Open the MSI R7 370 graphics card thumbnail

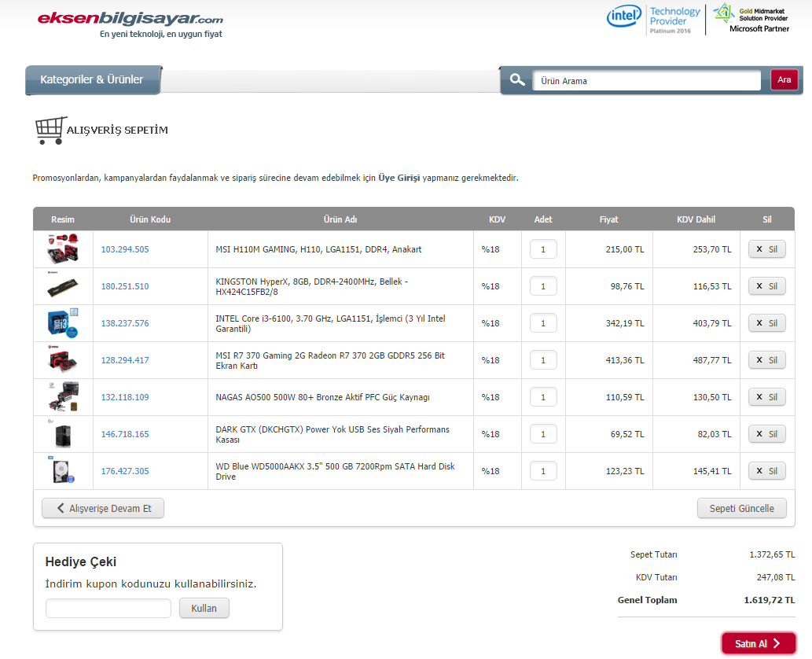63,360
